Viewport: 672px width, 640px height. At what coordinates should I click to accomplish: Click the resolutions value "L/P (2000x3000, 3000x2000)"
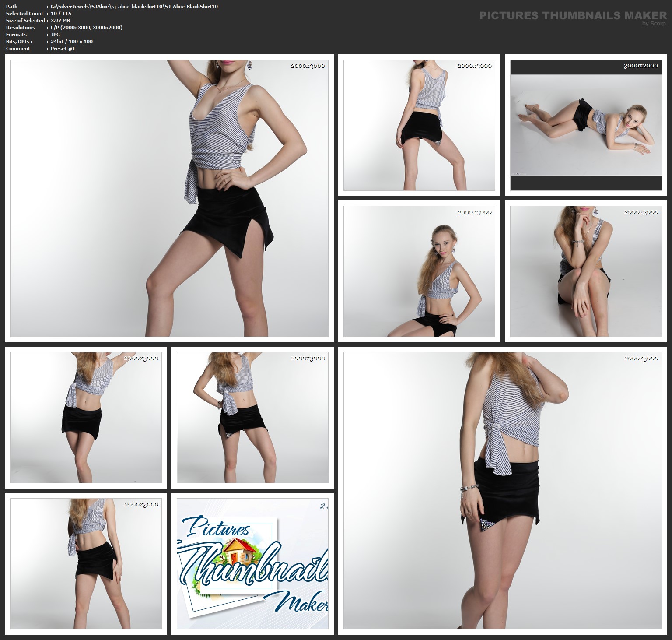(x=87, y=28)
